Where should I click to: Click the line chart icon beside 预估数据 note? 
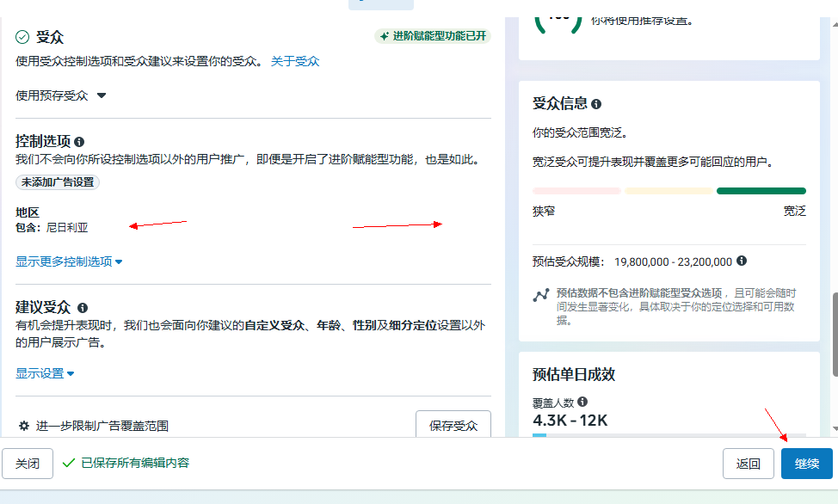[x=540, y=295]
